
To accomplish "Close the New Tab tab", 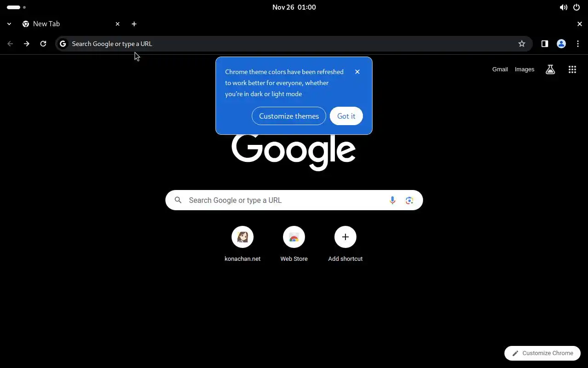I will click(x=118, y=24).
